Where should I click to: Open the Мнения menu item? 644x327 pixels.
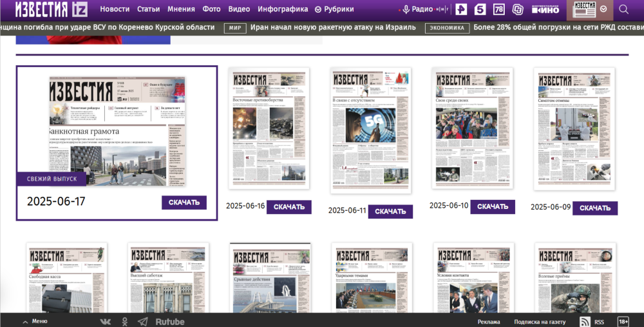181,9
